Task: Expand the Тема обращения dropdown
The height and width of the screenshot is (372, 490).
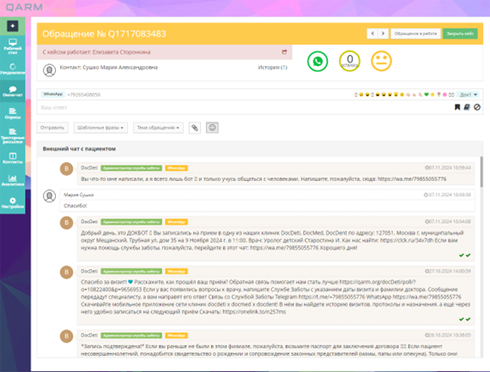Action: point(158,128)
